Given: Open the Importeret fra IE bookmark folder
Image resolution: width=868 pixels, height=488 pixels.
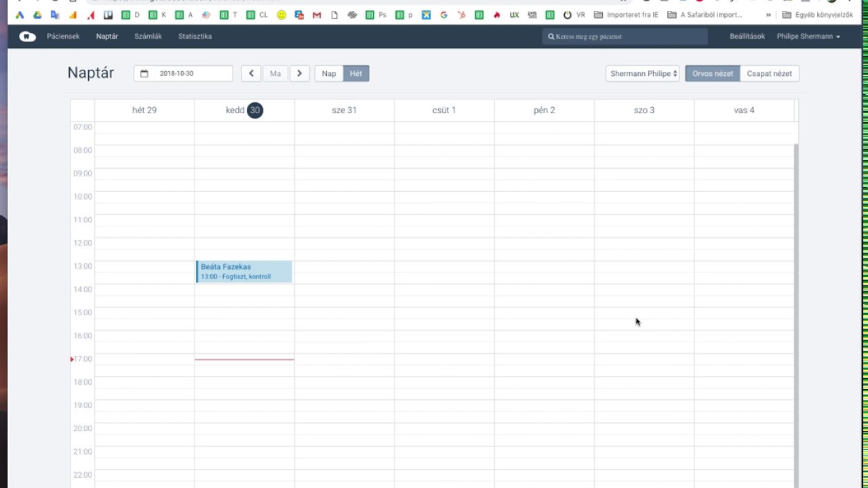Looking at the screenshot, I should coord(626,15).
